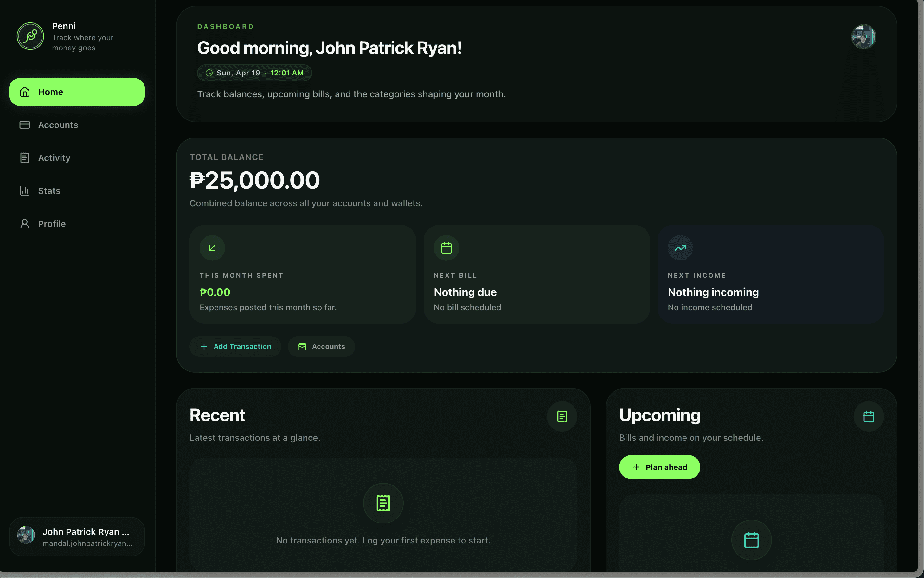924x578 pixels.
Task: Click the "Good morning, John Patrick Ryan!" heading
Action: 329,48
